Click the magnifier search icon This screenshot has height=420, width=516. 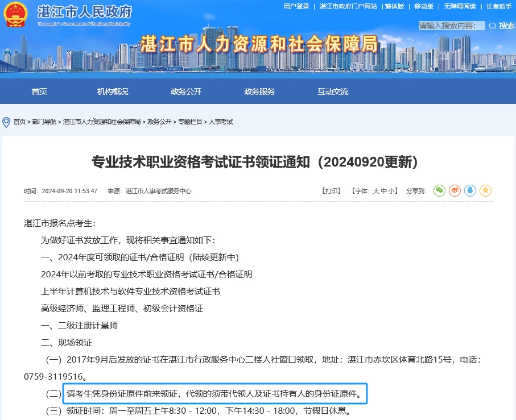click(x=492, y=26)
